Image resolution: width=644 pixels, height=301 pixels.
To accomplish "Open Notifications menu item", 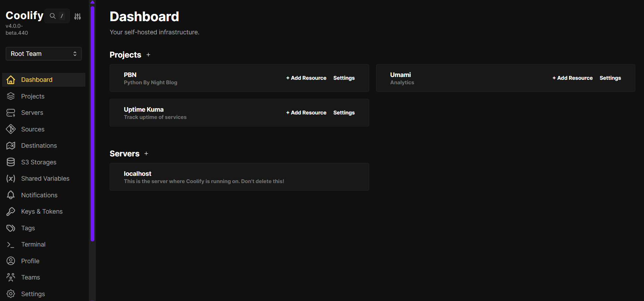I will click(44, 195).
